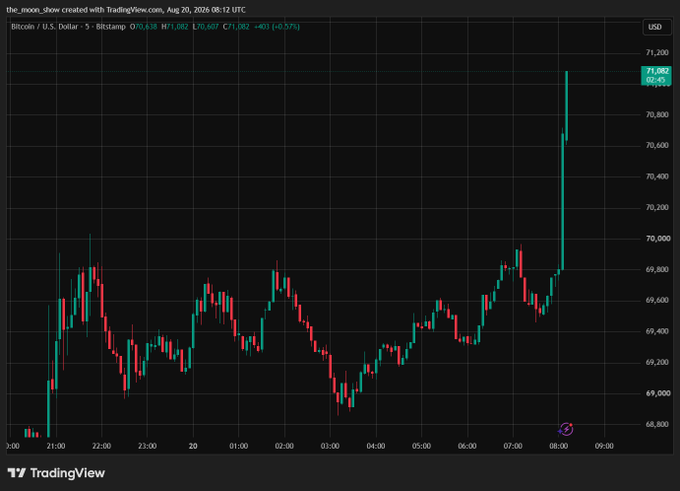Click the 70,600 price axis label
This screenshot has width=680, height=491.
(657, 145)
